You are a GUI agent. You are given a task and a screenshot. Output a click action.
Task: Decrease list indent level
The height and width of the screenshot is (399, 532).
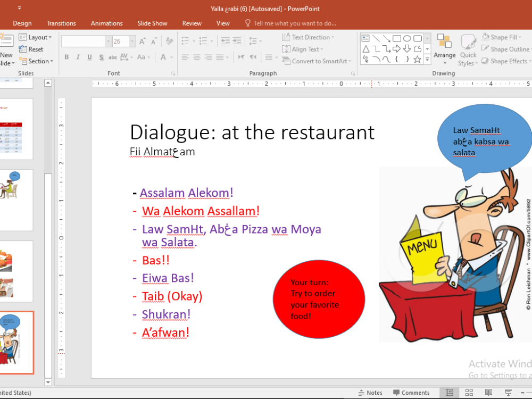coord(225,41)
